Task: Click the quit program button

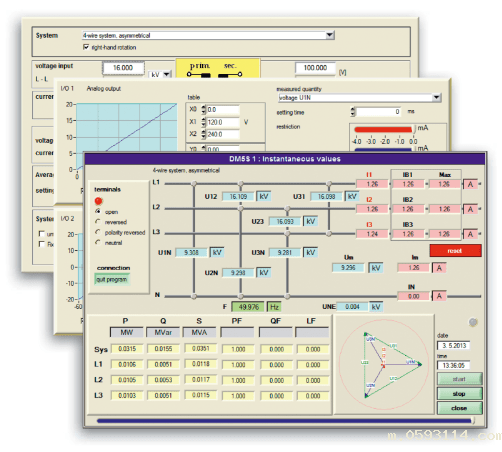Action: click(112, 279)
